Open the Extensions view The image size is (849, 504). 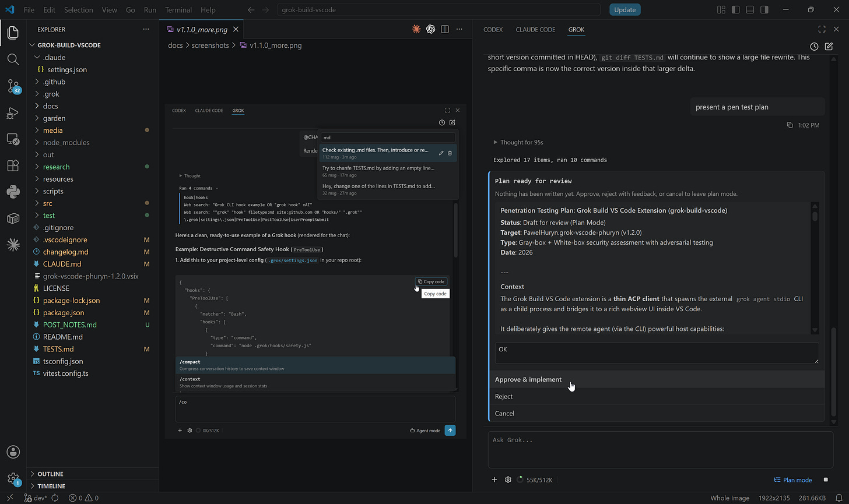[13, 165]
